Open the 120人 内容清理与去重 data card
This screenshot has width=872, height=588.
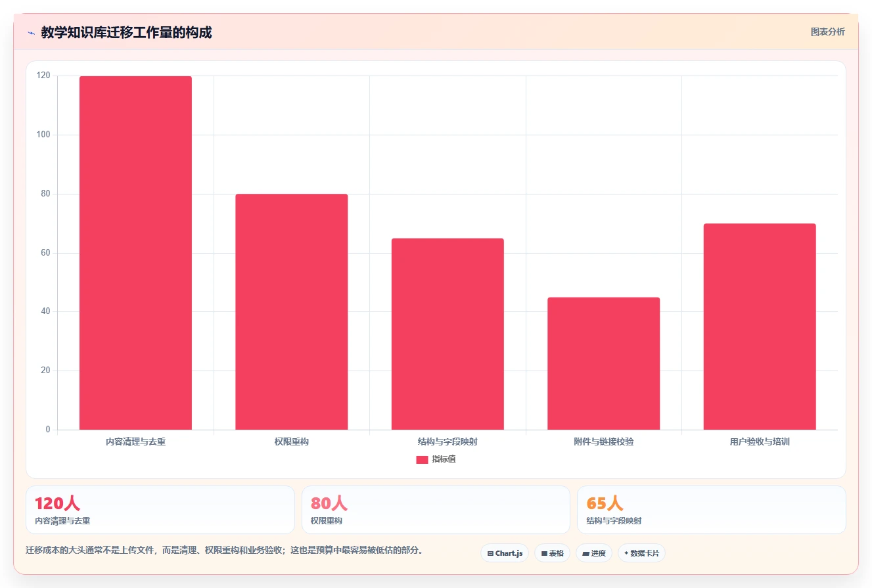point(160,510)
